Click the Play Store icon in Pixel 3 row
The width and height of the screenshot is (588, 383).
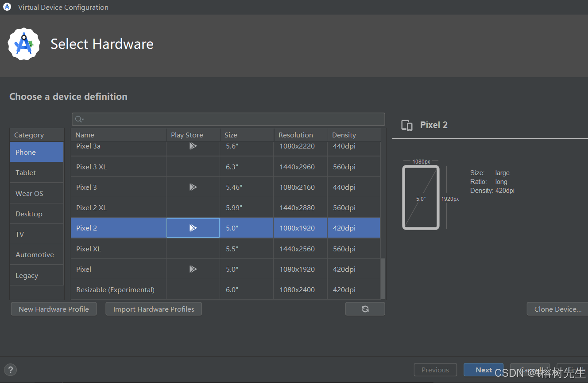click(193, 187)
